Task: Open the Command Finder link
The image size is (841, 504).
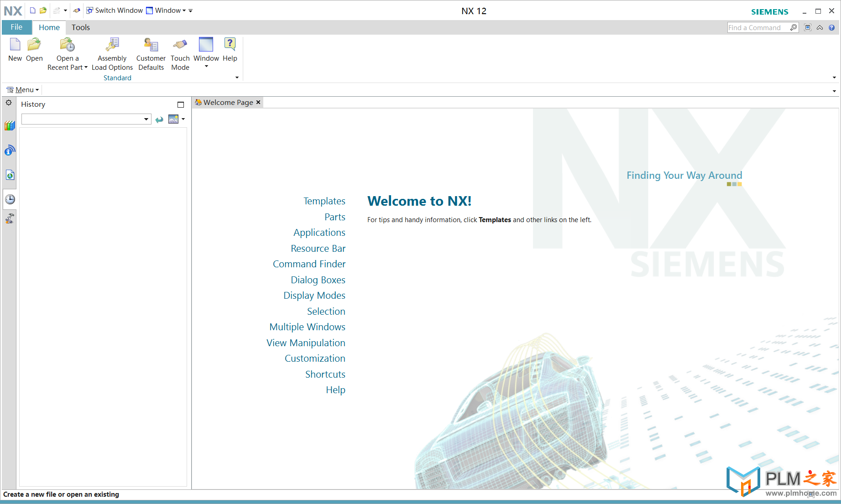Action: pos(309,264)
